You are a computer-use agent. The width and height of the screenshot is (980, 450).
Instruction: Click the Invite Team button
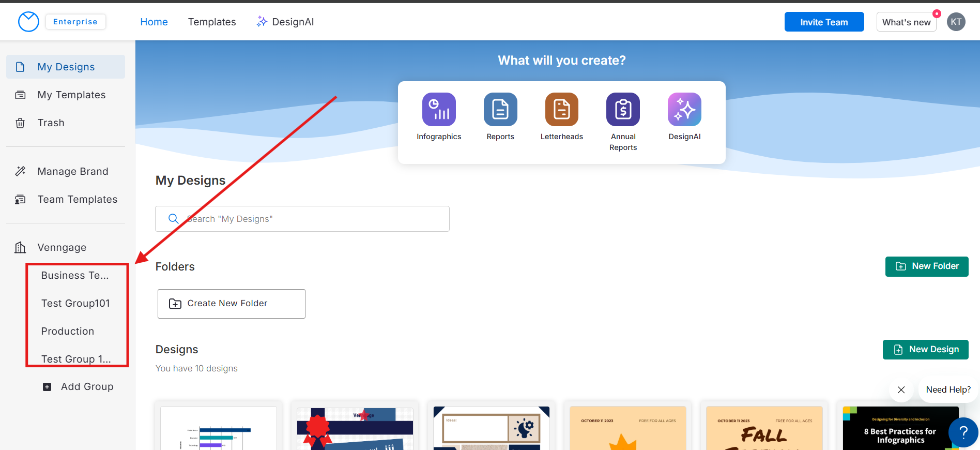pos(824,22)
